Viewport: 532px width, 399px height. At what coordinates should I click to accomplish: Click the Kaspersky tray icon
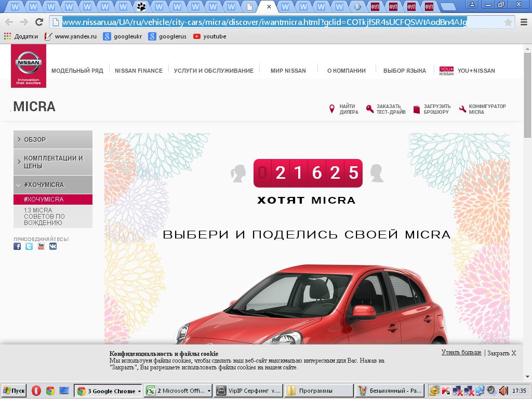point(446,391)
